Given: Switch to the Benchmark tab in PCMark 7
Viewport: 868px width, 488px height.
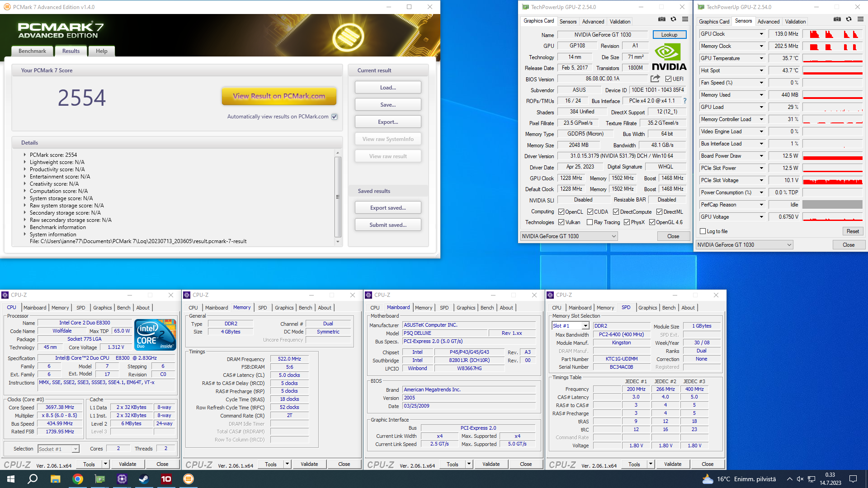Looking at the screenshot, I should [32, 51].
